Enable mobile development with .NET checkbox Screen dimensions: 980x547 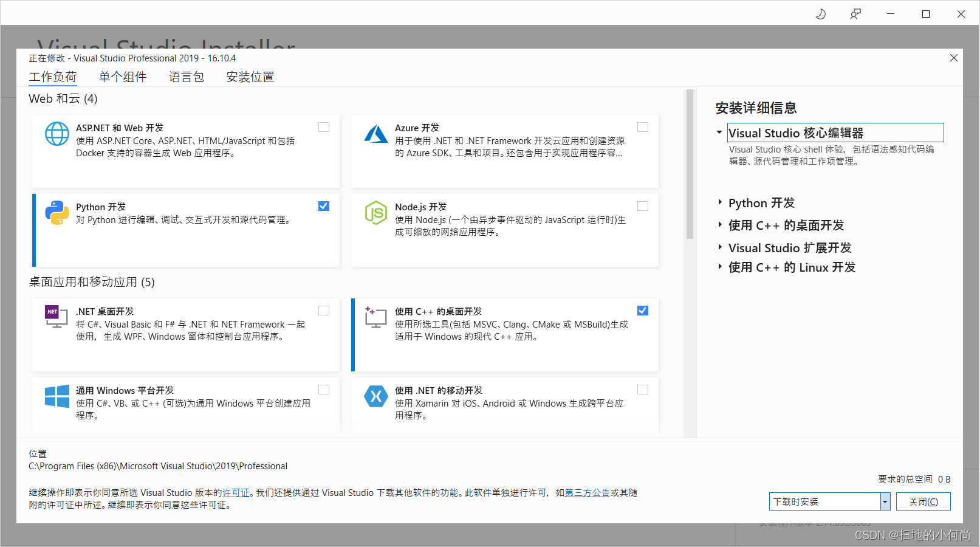(643, 390)
